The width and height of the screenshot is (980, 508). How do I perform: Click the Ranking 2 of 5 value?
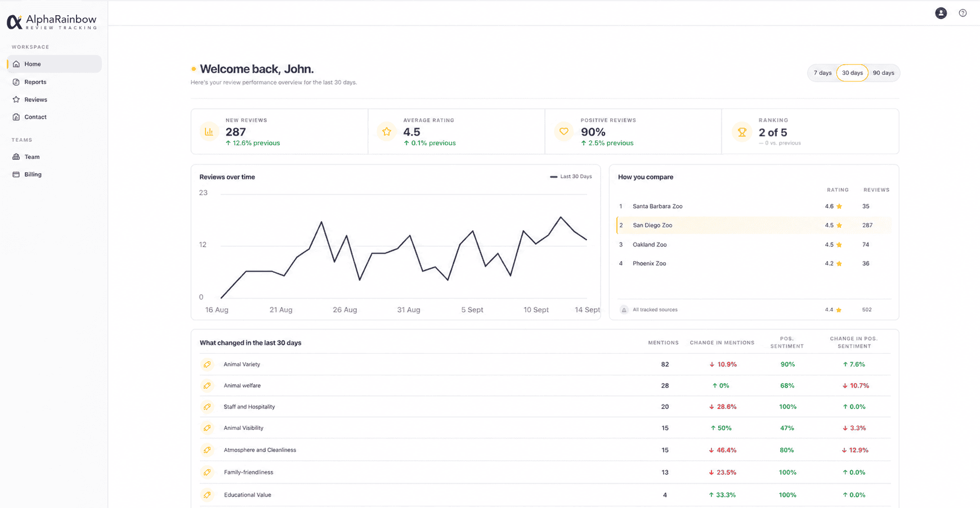[x=773, y=133]
